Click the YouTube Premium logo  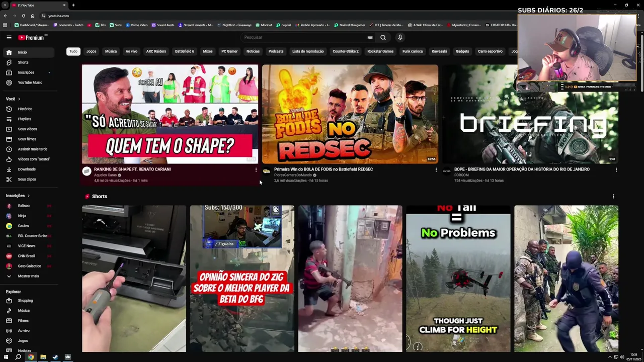pos(32,37)
